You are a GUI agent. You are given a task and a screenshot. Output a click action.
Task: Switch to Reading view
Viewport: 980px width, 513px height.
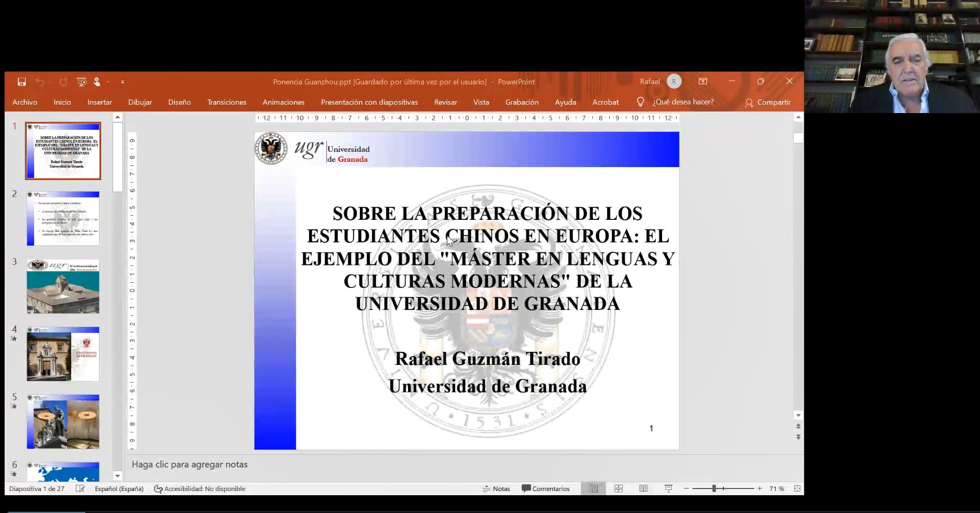pos(643,488)
